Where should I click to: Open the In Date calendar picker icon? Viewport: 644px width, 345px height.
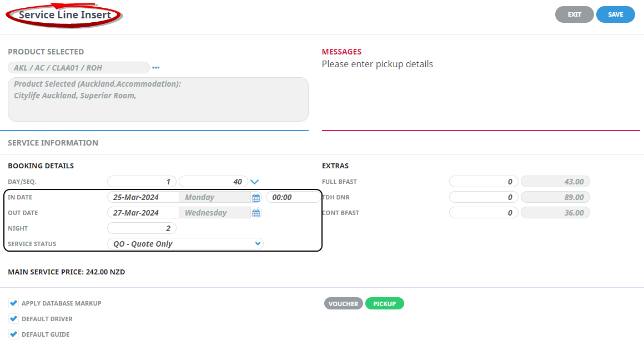click(256, 198)
